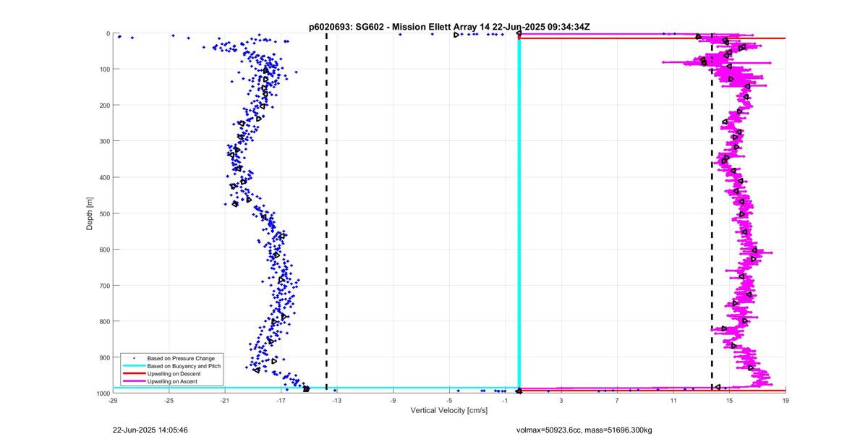The width and height of the screenshot is (868, 442).
Task: Select the 'Vertical Velocity [cm/s]' x-axis label
Action: pyautogui.click(x=449, y=410)
